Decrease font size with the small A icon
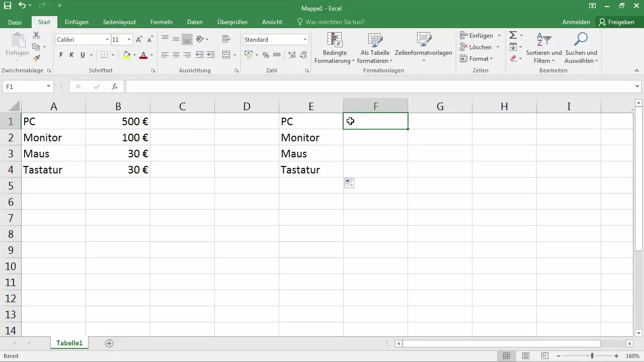Image resolution: width=644 pixels, height=362 pixels. point(150,40)
